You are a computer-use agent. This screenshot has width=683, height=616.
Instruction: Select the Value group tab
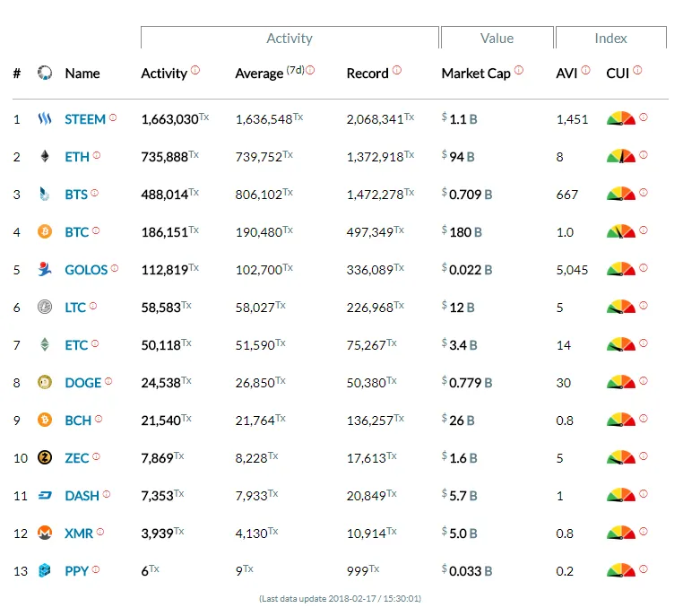pos(497,38)
